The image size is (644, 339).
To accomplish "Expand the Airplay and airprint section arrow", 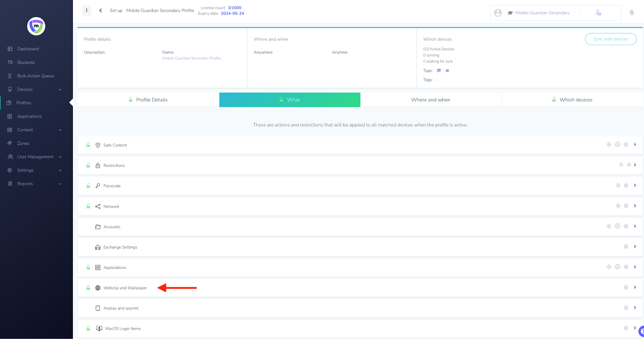I will (x=635, y=308).
